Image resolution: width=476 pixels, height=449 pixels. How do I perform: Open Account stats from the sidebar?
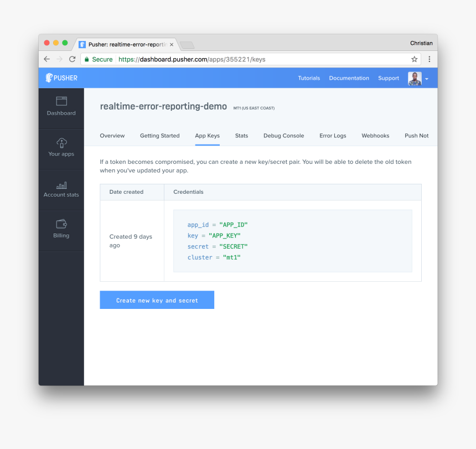click(61, 189)
